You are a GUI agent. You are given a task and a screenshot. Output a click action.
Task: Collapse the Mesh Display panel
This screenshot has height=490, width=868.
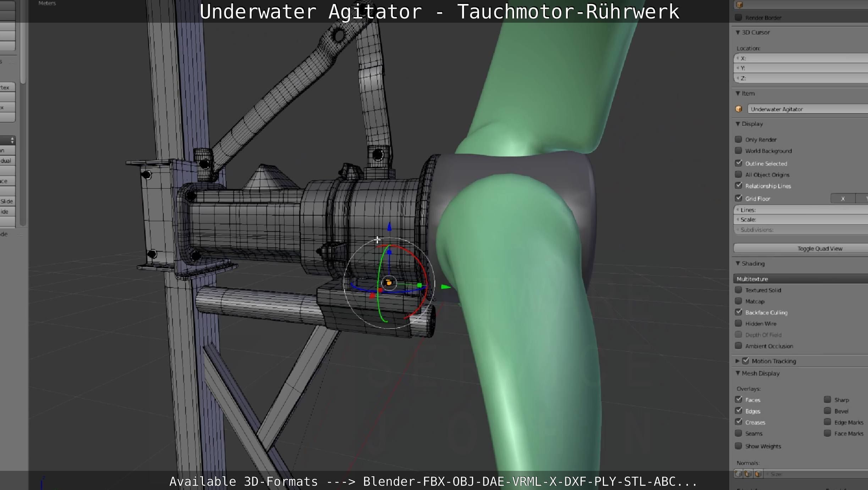pos(738,373)
